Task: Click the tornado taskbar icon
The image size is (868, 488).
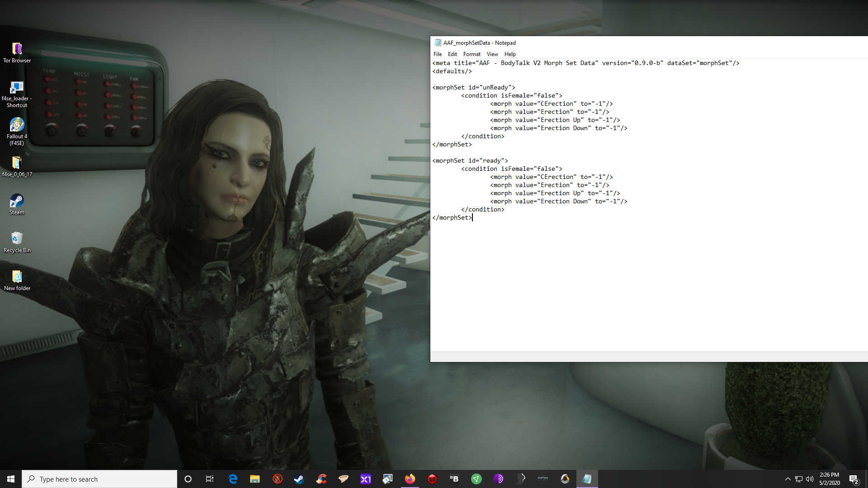Action: point(344,479)
